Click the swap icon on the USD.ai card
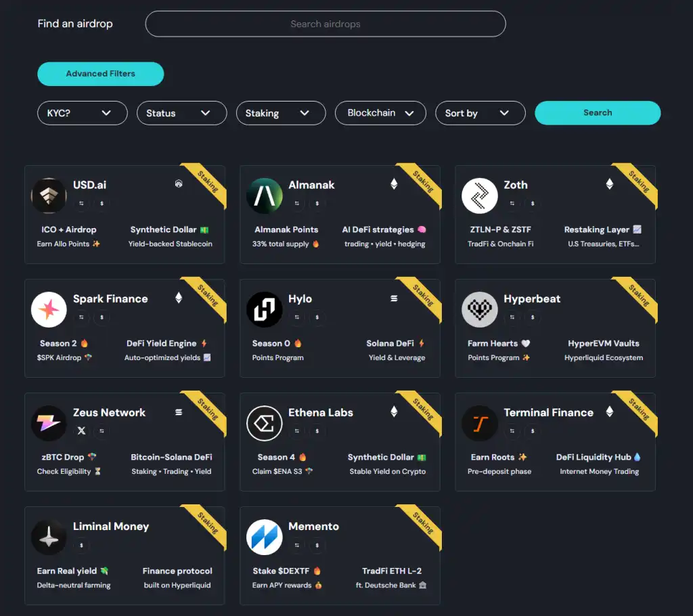This screenshot has width=693, height=616. (81, 203)
